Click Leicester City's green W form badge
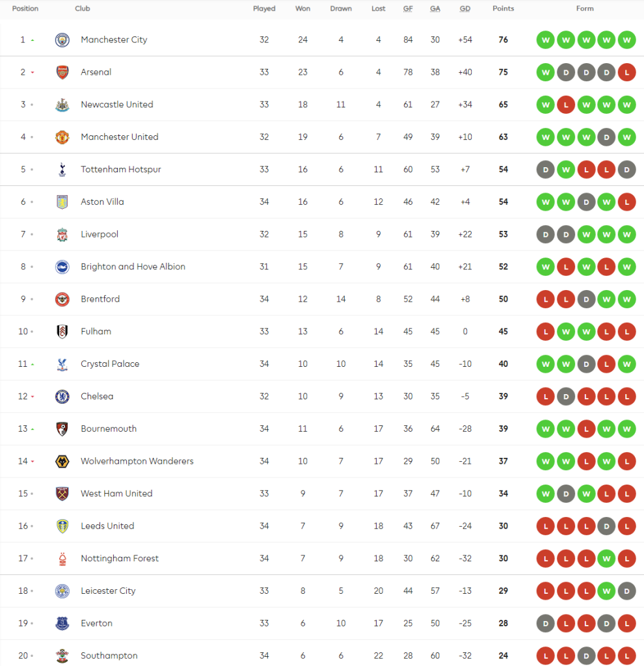Viewport: 644px width, 666px height. [x=606, y=591]
